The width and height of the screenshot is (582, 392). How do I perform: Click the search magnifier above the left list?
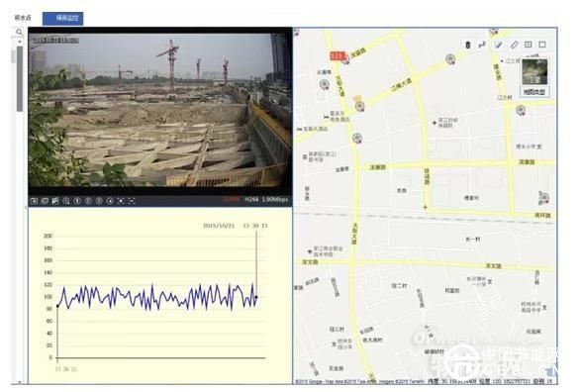(x=20, y=33)
